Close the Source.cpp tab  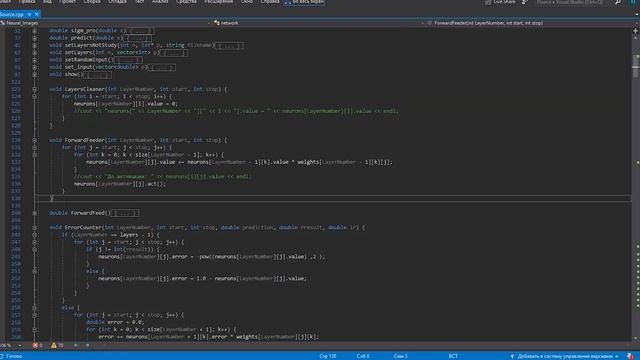point(37,14)
